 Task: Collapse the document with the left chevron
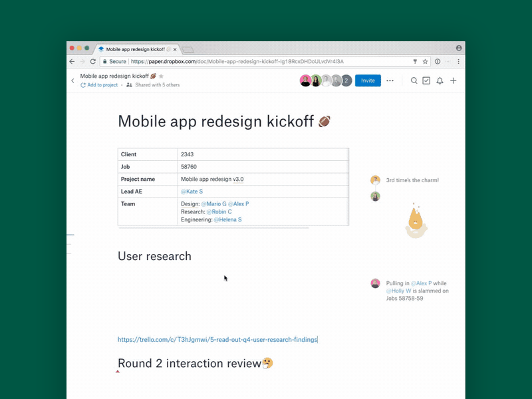72,80
